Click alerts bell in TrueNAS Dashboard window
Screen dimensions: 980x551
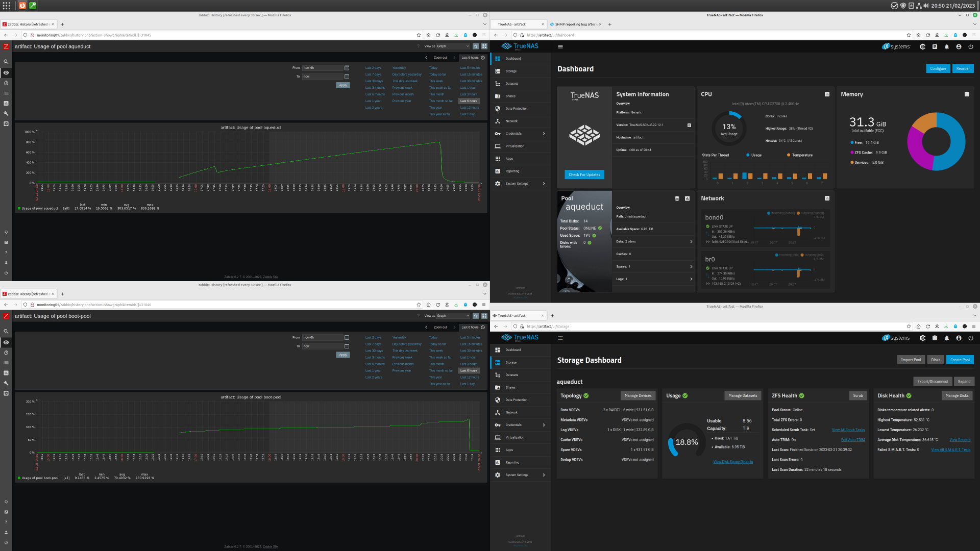point(947,46)
